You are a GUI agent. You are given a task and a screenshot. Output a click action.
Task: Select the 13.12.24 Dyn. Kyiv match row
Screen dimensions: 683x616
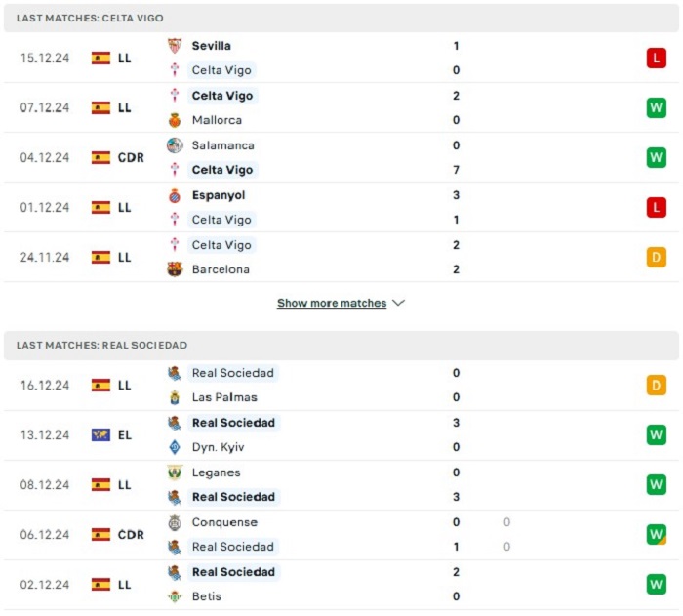click(x=341, y=435)
